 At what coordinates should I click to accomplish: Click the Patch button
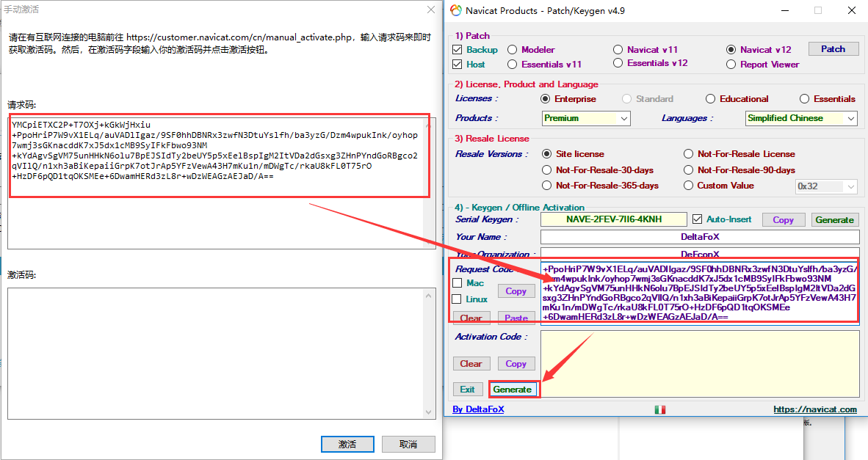tap(833, 48)
